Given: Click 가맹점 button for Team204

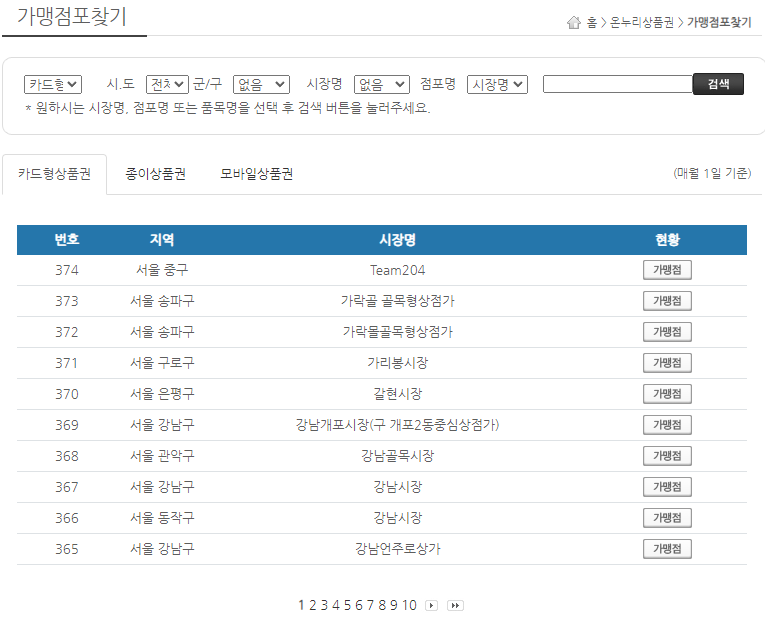Looking at the screenshot, I should (667, 270).
